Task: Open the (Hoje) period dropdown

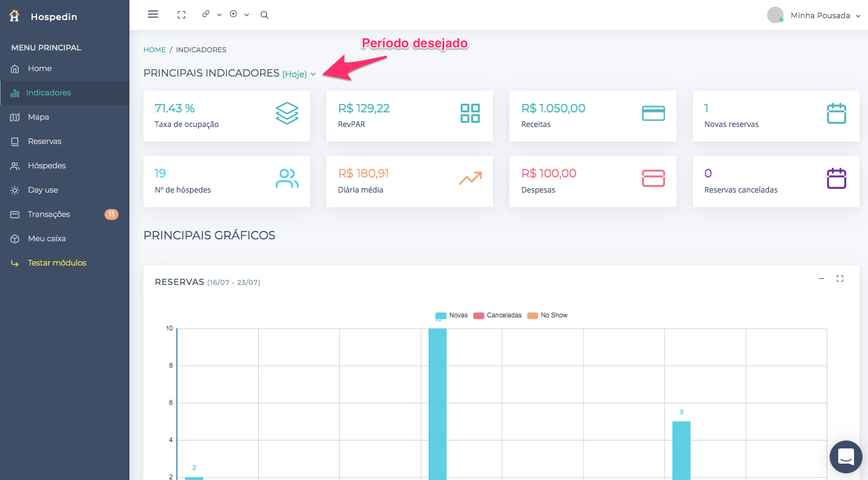Action: [x=299, y=74]
